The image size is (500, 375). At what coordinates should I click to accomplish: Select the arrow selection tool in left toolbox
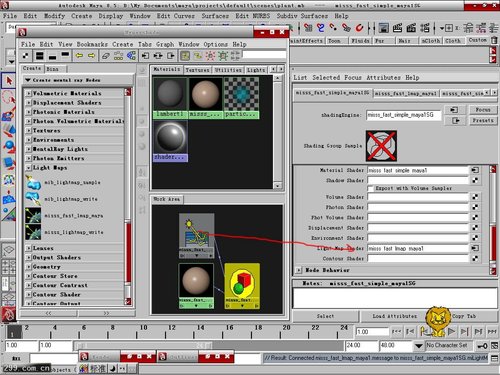(8, 81)
